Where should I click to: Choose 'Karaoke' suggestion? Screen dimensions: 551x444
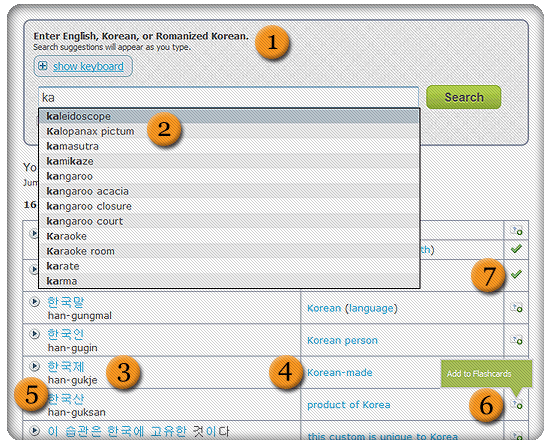click(229, 236)
